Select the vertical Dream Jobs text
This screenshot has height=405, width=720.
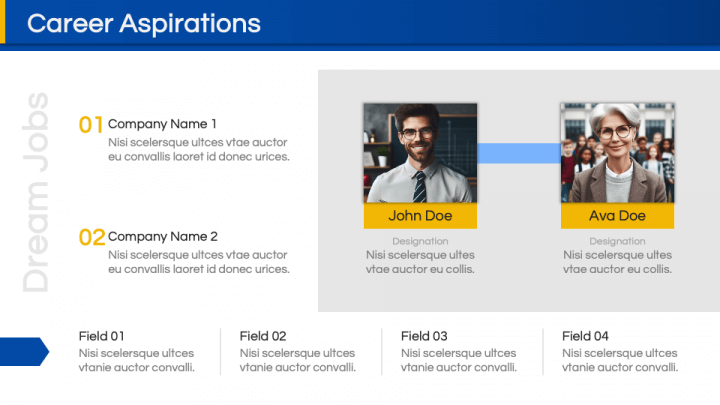[x=36, y=192]
